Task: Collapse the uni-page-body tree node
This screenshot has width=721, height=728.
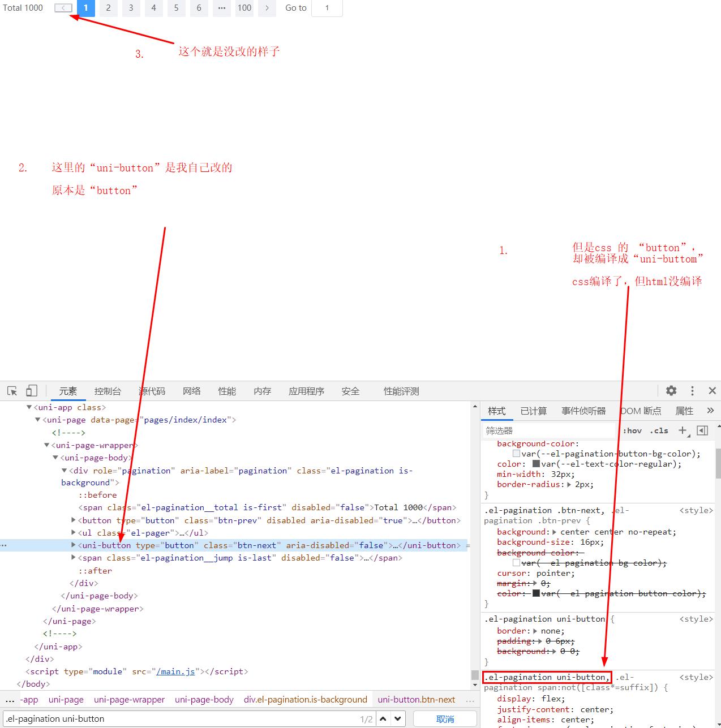Action: 55,458
